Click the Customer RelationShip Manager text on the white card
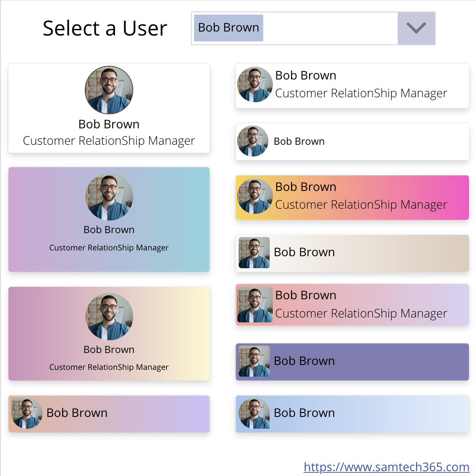Image resolution: width=476 pixels, height=476 pixels. (x=109, y=141)
